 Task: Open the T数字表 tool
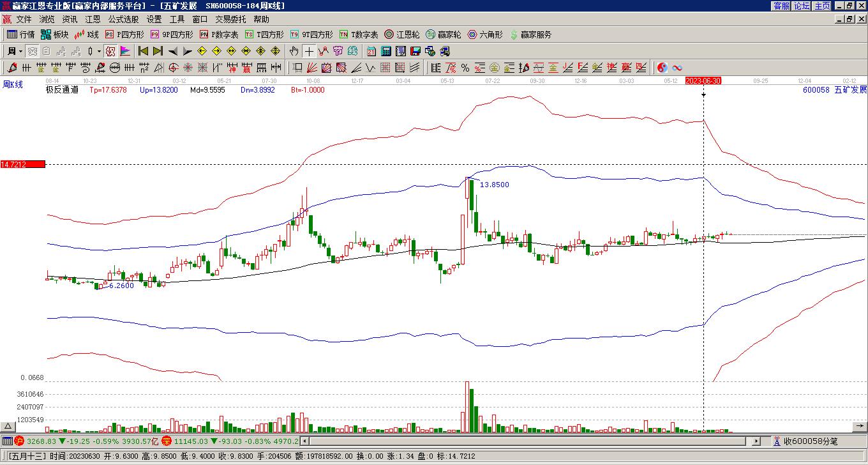coord(359,34)
